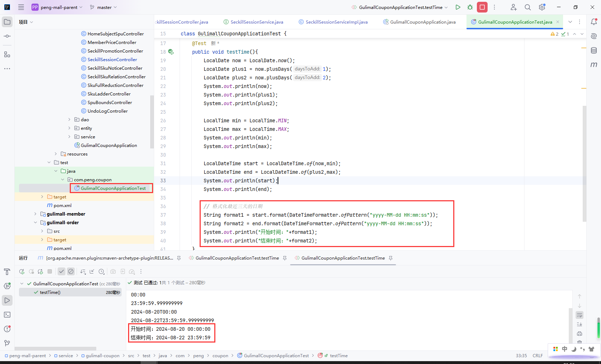Open run toolbar more options dots
The image size is (601, 364).
[141, 272]
